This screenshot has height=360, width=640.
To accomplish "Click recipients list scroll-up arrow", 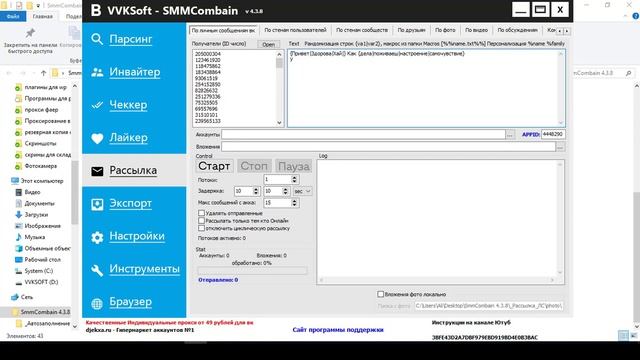I will click(279, 54).
